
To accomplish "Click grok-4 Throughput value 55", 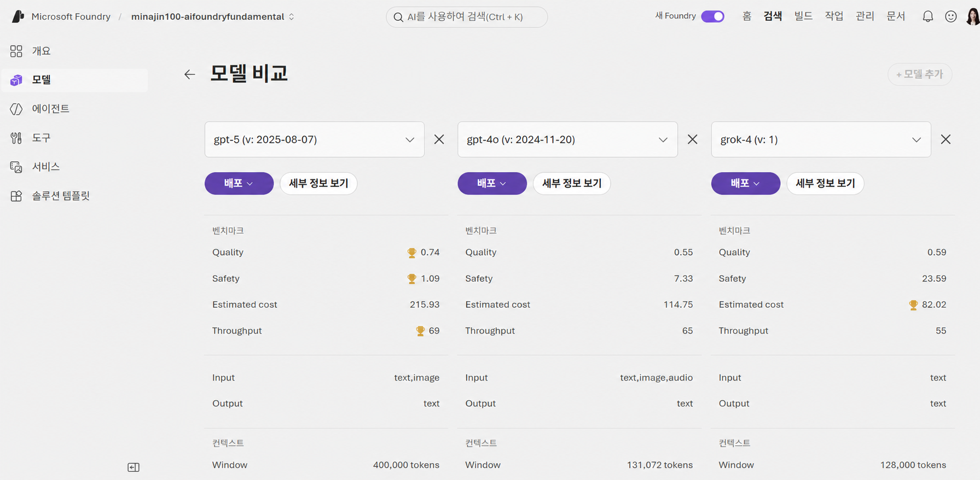I will pos(941,331).
